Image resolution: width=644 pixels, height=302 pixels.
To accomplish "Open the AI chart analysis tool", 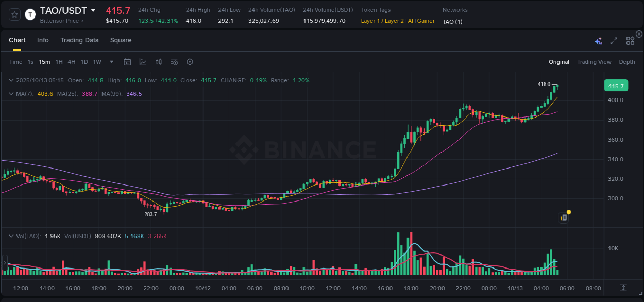I will pyautogui.click(x=598, y=40).
